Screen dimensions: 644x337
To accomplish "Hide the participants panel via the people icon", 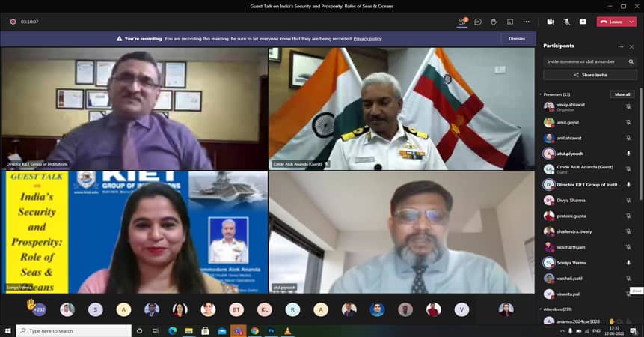I will (x=461, y=22).
